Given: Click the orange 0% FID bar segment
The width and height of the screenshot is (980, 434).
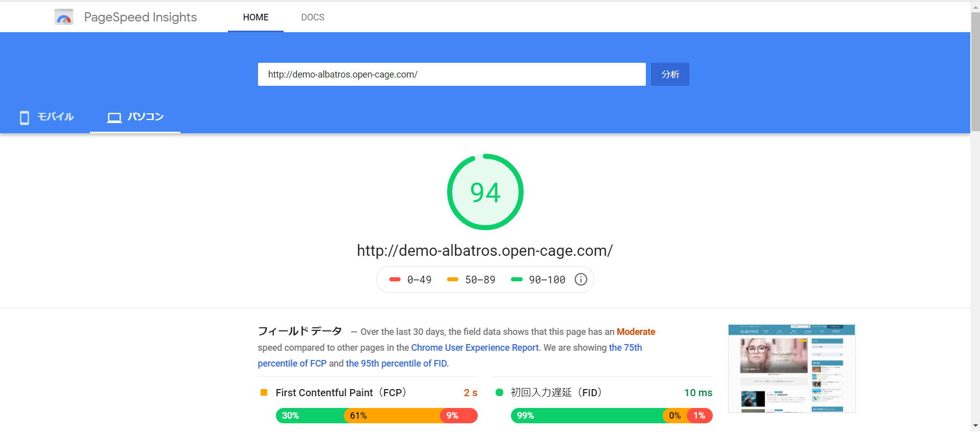Looking at the screenshot, I should click(675, 416).
